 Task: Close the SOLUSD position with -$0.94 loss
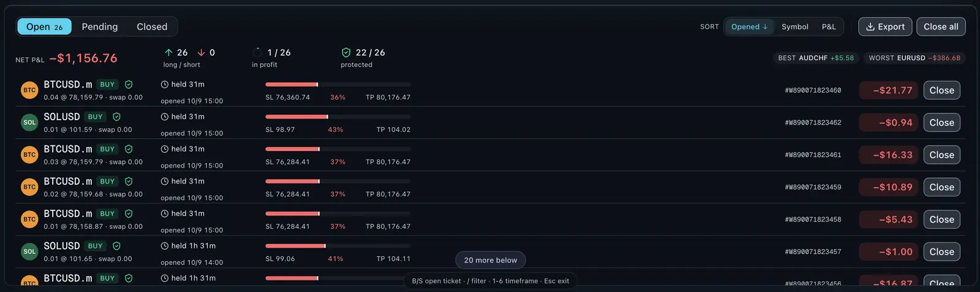point(941,123)
